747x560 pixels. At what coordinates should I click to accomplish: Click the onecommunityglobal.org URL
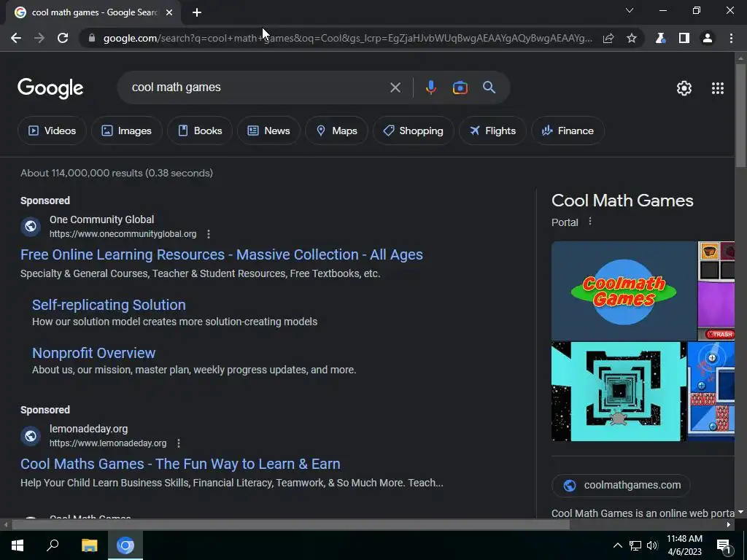click(123, 234)
